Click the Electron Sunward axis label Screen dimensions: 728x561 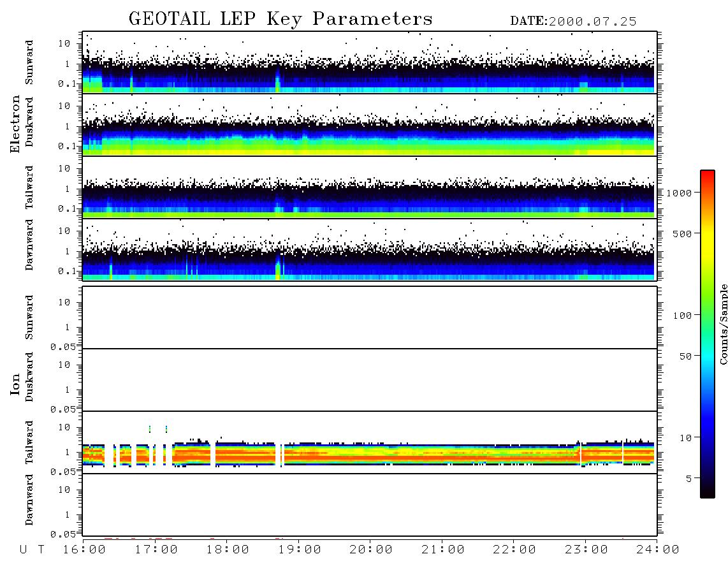point(29,62)
